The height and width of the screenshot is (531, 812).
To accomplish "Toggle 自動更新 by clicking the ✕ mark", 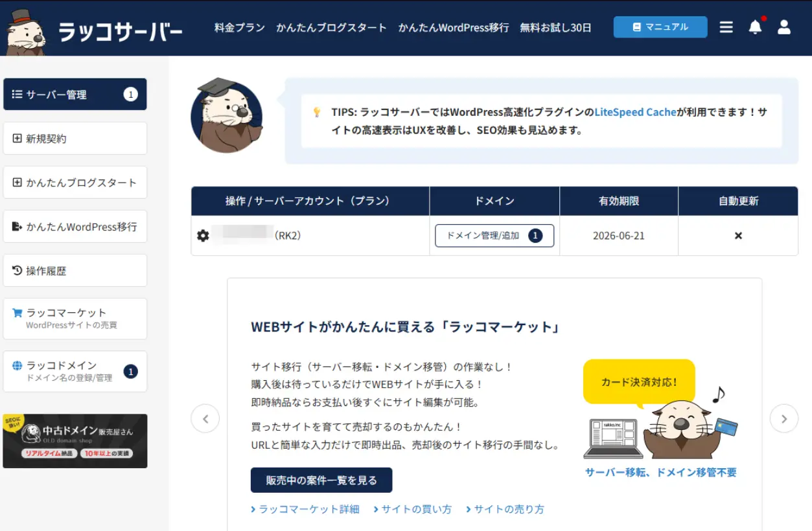I will coord(737,235).
